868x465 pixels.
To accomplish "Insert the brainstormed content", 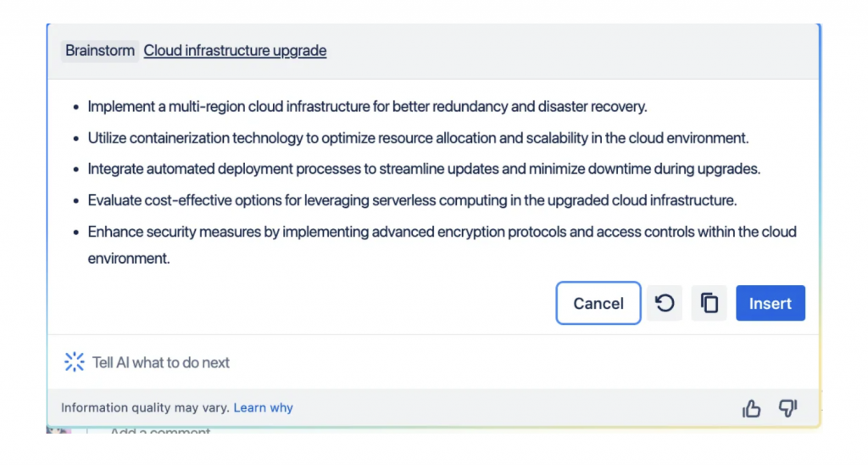I will pos(770,303).
